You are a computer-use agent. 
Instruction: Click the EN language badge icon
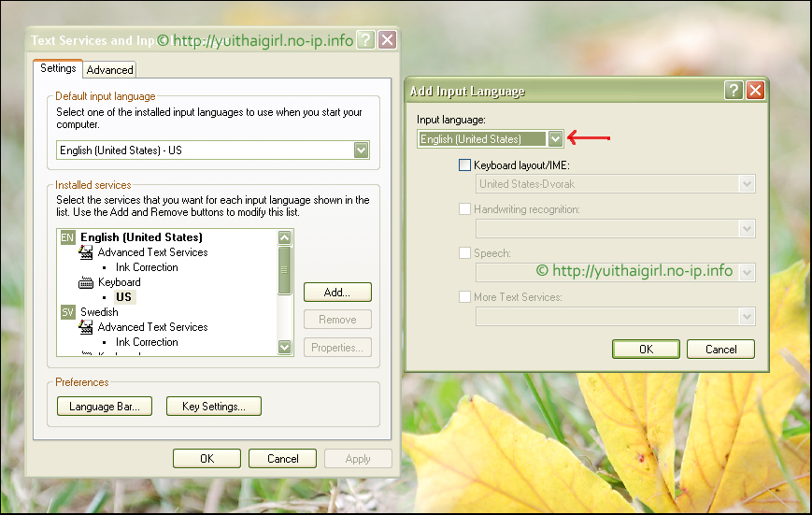[x=67, y=237]
